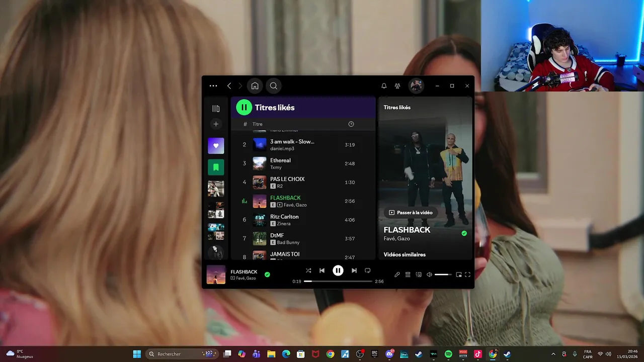Open the lyrics microphone icon
This screenshot has height=362, width=644.
397,275
